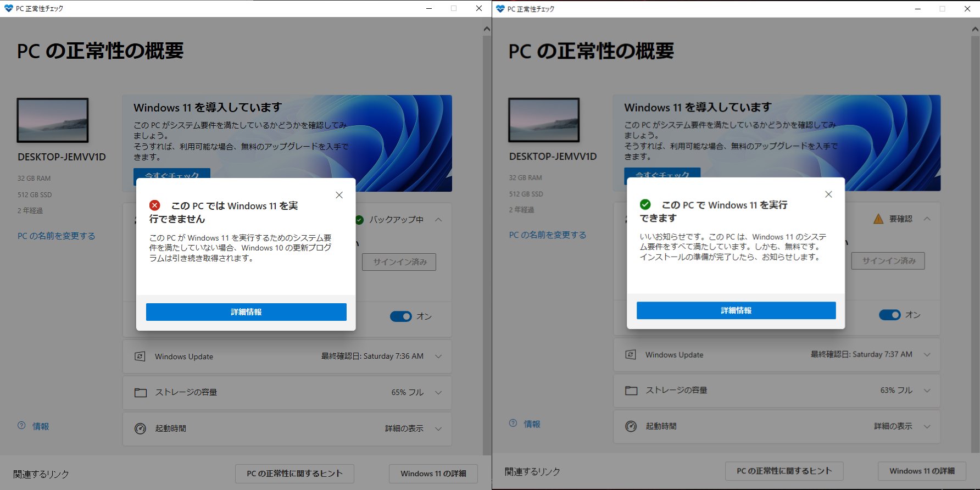Click PC の名前を変更する link in right window
Viewport: 980px width, 490px height.
coord(548,235)
